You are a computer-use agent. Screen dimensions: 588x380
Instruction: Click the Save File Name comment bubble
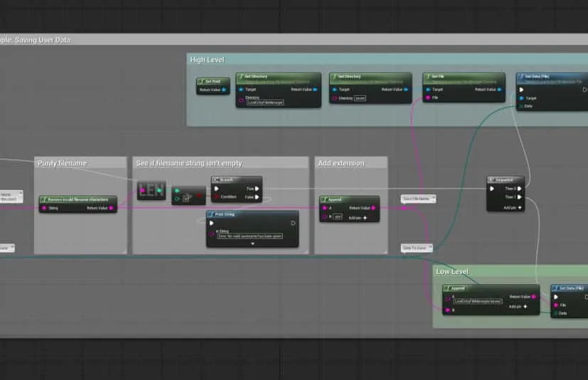(x=417, y=199)
